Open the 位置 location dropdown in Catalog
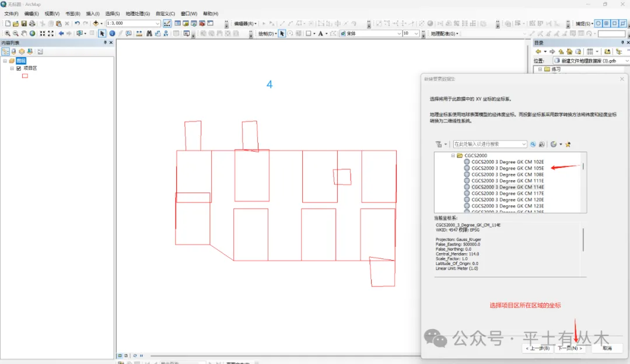 626,61
